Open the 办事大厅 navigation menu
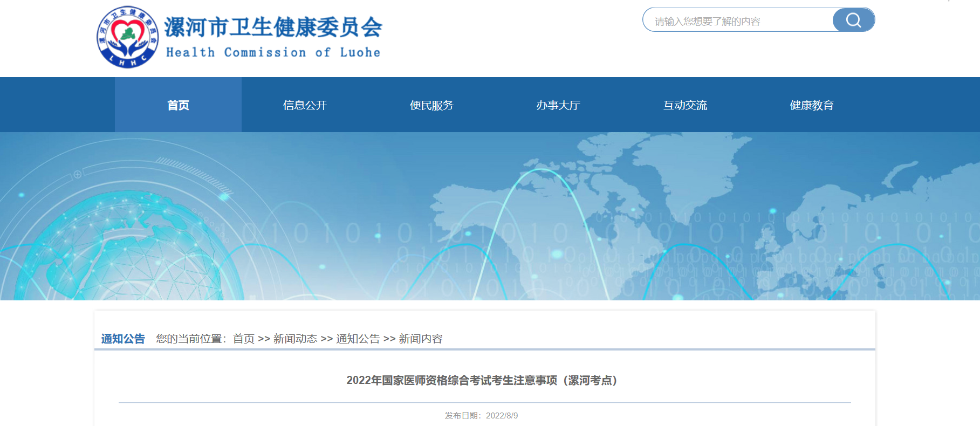This screenshot has height=426, width=980. tap(558, 105)
